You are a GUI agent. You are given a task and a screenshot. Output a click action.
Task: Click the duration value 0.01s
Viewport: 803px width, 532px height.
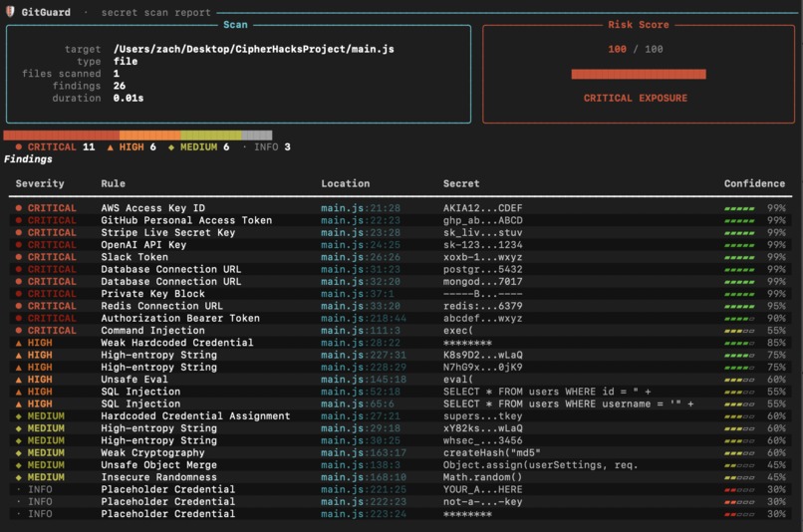[129, 98]
